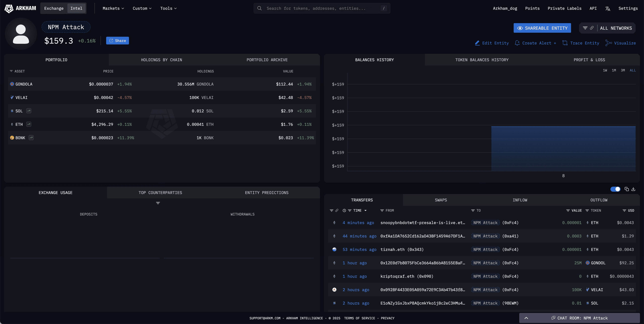The image size is (644, 324).
Task: Open the Profit & Loss tab
Action: 589,60
